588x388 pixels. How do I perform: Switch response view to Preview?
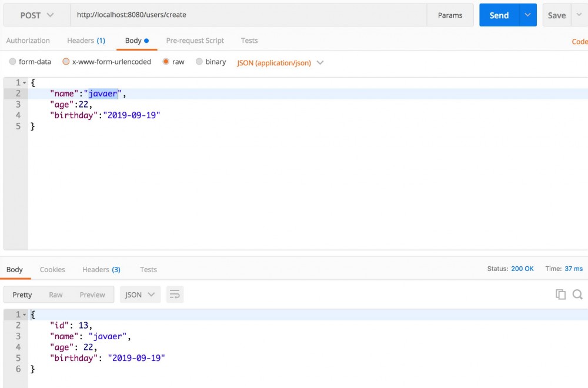point(92,295)
